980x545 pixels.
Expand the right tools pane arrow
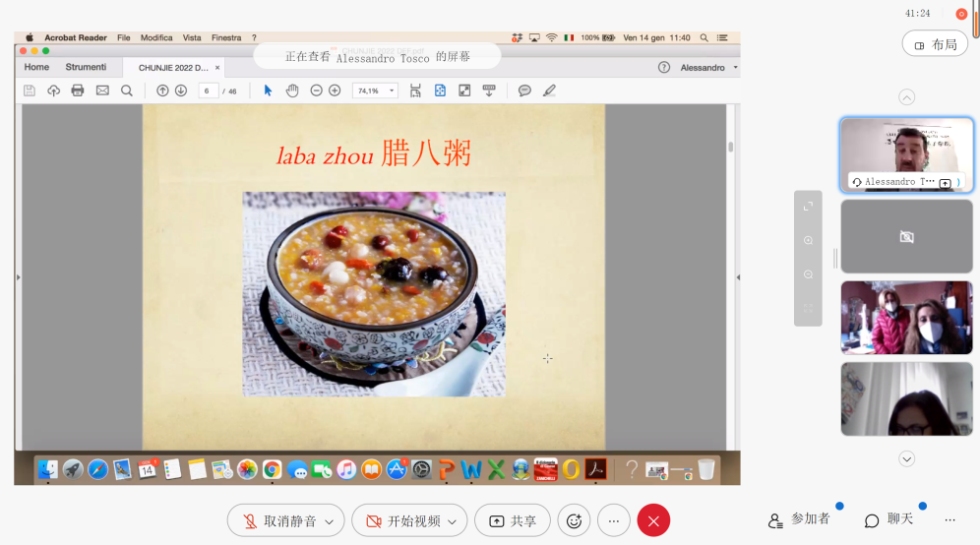[738, 277]
